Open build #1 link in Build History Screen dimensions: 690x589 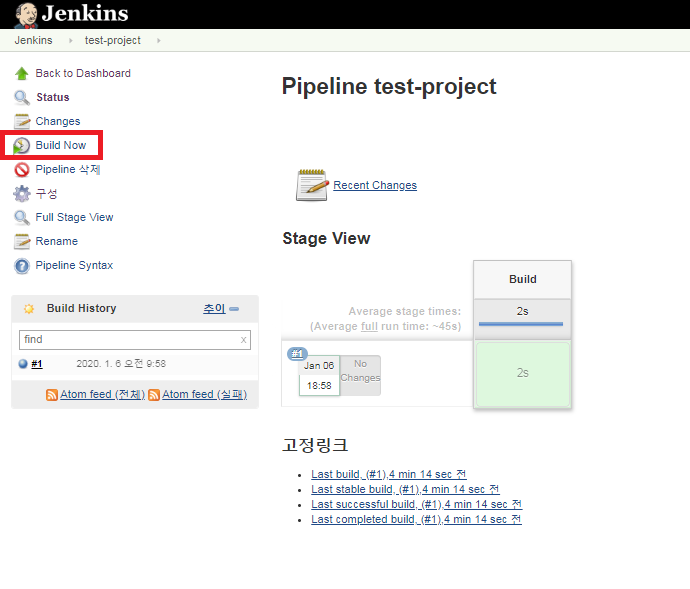[37, 364]
